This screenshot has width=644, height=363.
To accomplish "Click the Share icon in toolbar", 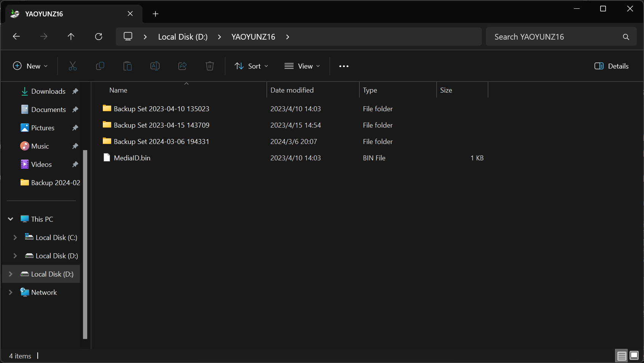I will click(x=182, y=66).
